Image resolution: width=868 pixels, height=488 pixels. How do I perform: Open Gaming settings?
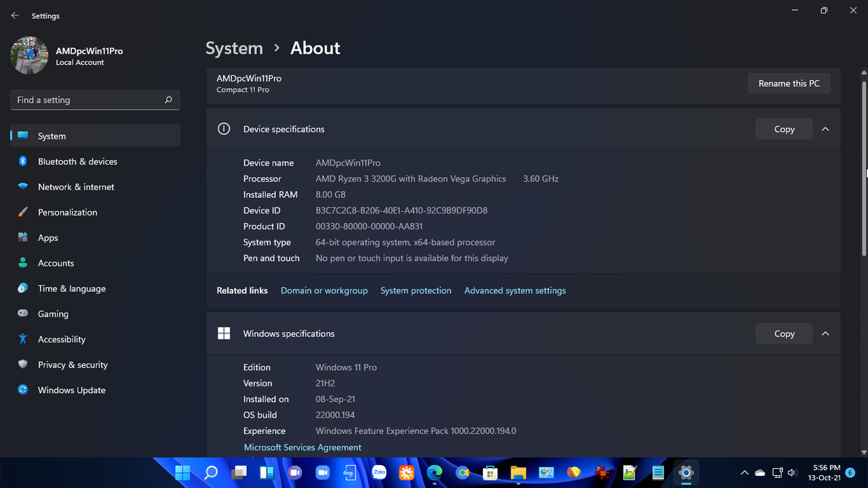pos(95,314)
